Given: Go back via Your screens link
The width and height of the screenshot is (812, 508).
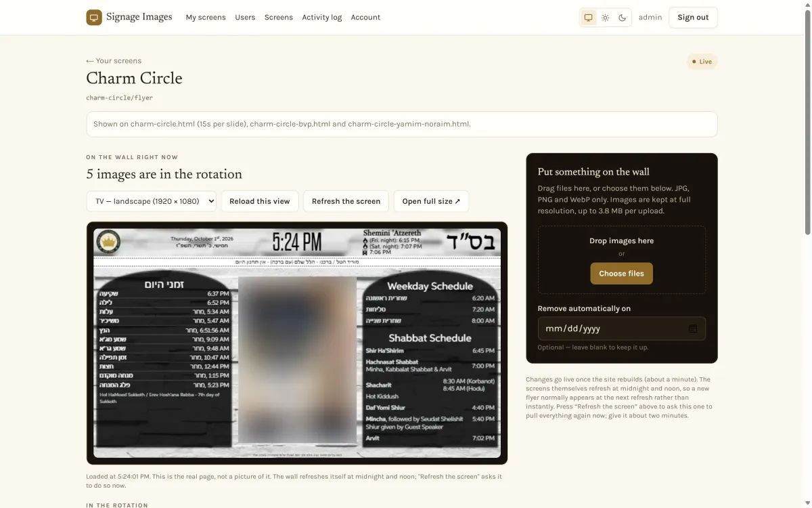Looking at the screenshot, I should click(114, 61).
